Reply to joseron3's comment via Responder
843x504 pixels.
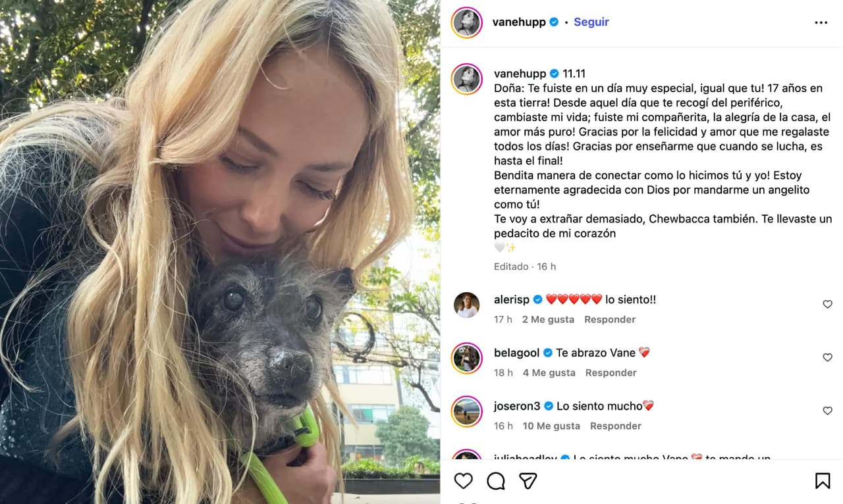616,426
